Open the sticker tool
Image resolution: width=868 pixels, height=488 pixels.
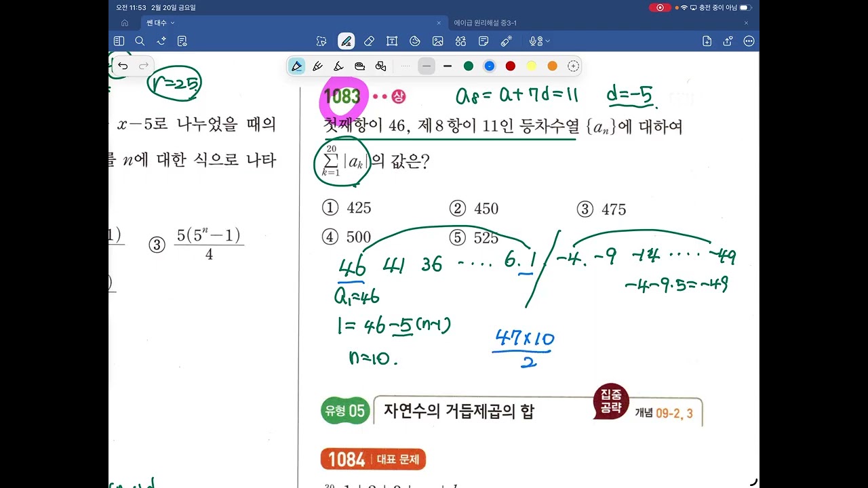[x=415, y=41]
